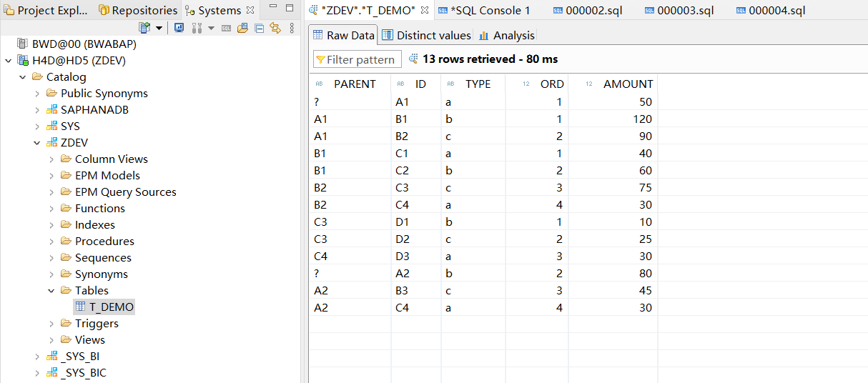
Task: Open the *SQL Console 1 editor tab
Action: click(484, 10)
